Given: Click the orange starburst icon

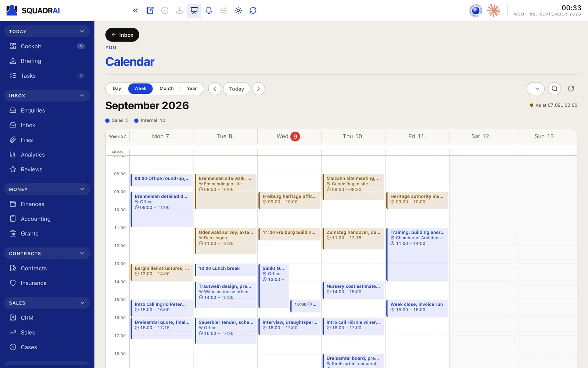Looking at the screenshot, I should (x=494, y=10).
